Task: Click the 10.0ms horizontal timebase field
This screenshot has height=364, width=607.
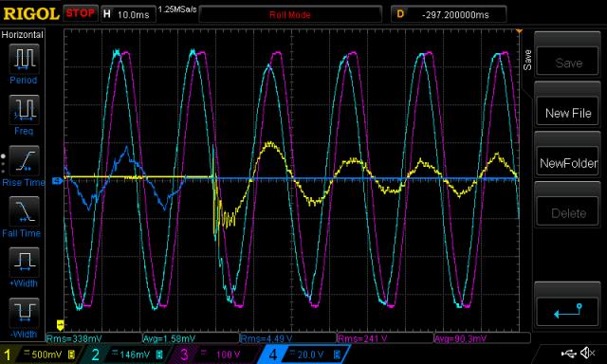Action: 128,15
